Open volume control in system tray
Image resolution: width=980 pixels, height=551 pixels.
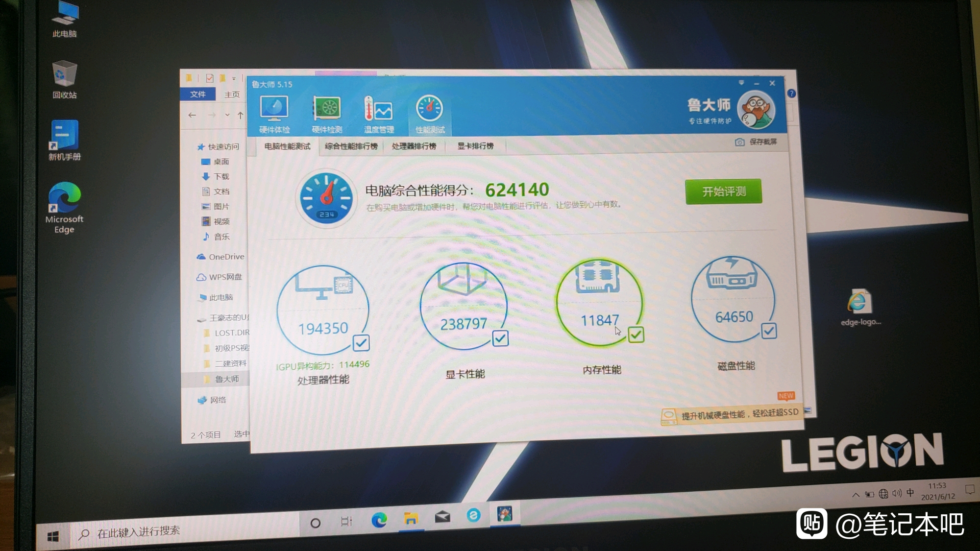click(897, 493)
